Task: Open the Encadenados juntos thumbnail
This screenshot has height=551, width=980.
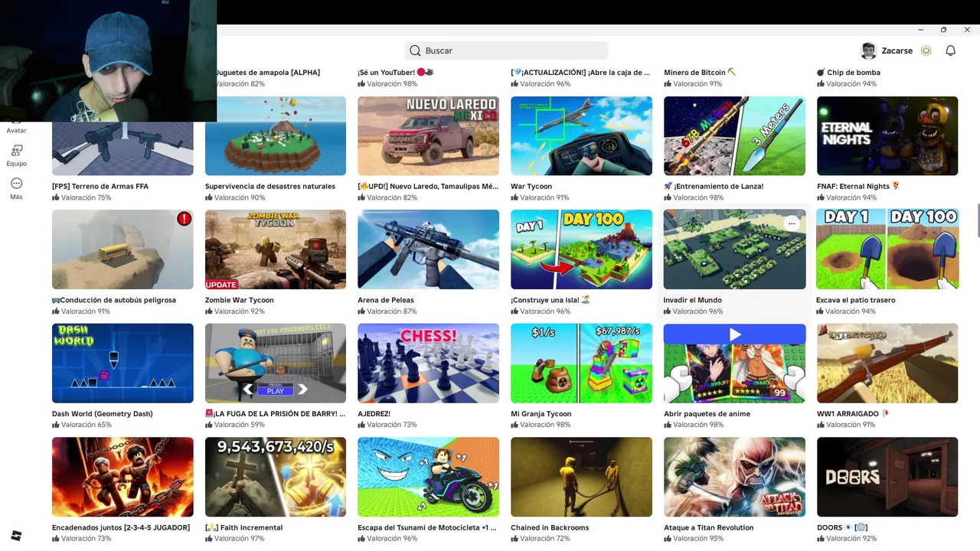Action: [x=122, y=477]
